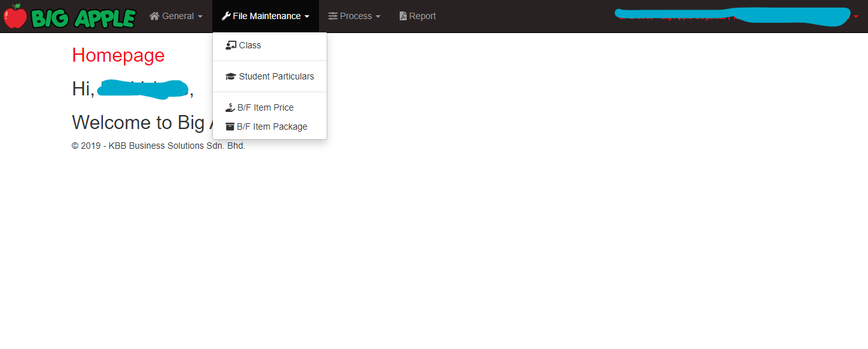Viewport: 868px width, 349px height.
Task: Expand the Process dropdown caret
Action: [378, 17]
